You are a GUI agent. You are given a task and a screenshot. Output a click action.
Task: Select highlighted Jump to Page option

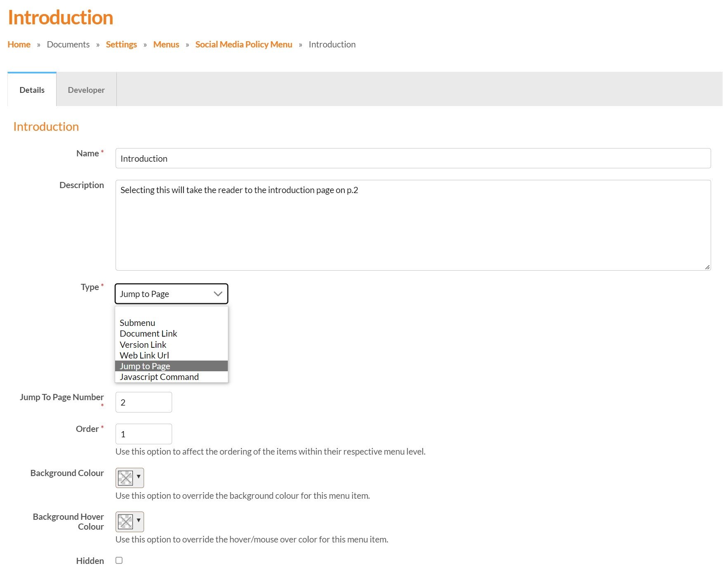(x=145, y=366)
